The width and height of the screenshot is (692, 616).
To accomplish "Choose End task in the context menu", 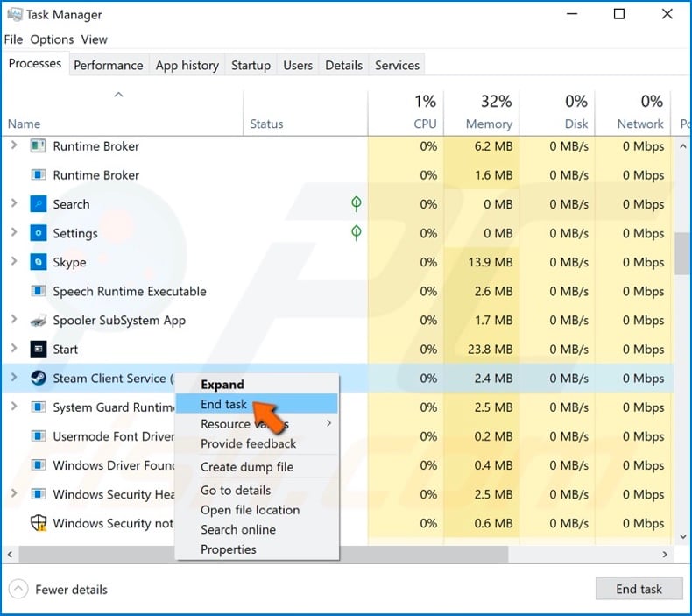I will coord(257,404).
